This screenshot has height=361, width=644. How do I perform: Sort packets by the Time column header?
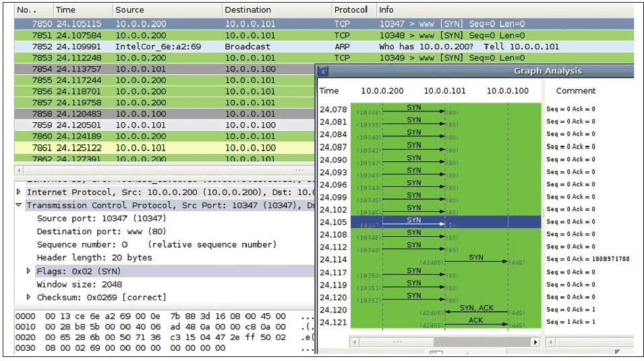click(83, 10)
